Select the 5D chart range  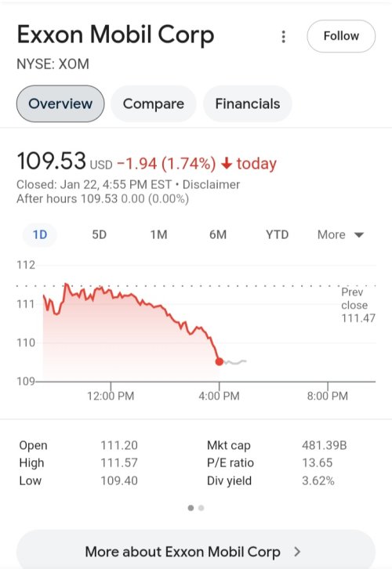point(99,235)
